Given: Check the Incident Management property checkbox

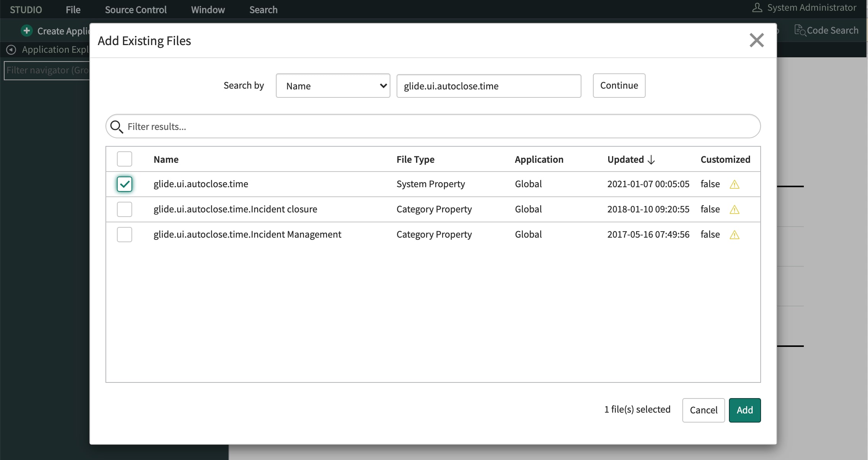Looking at the screenshot, I should (125, 235).
